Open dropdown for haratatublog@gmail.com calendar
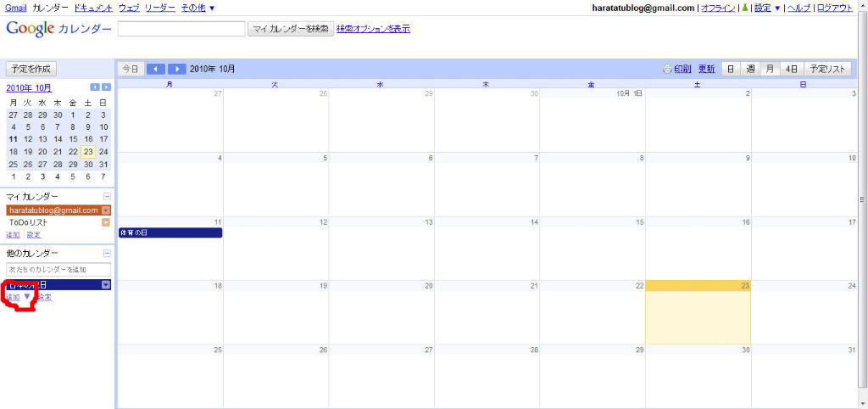 pos(106,210)
